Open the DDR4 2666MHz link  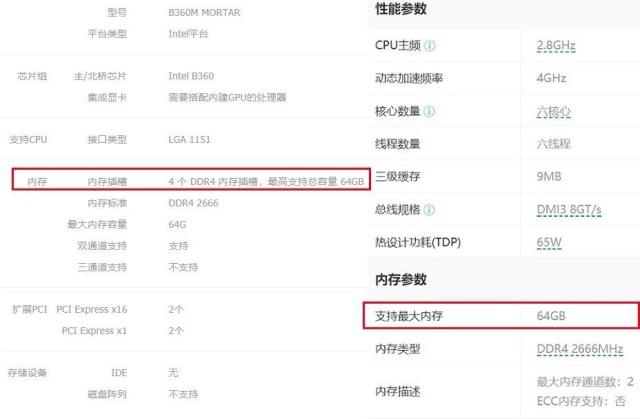point(580,349)
